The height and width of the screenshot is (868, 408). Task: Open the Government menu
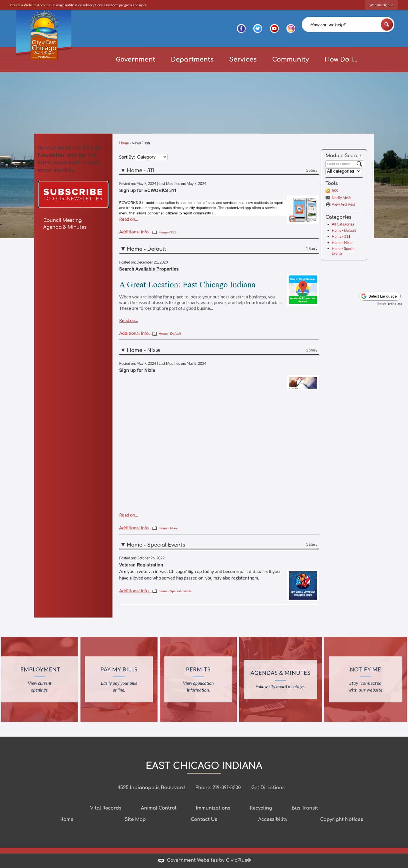[135, 59]
